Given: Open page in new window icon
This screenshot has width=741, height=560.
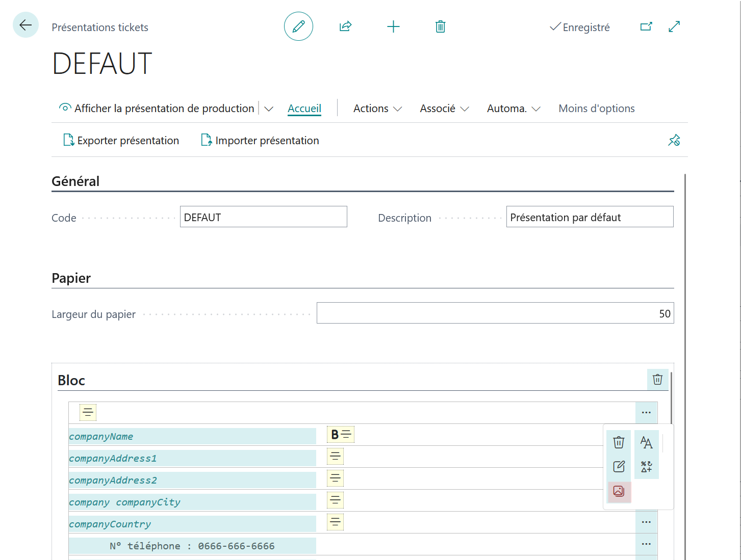Looking at the screenshot, I should coord(646,26).
